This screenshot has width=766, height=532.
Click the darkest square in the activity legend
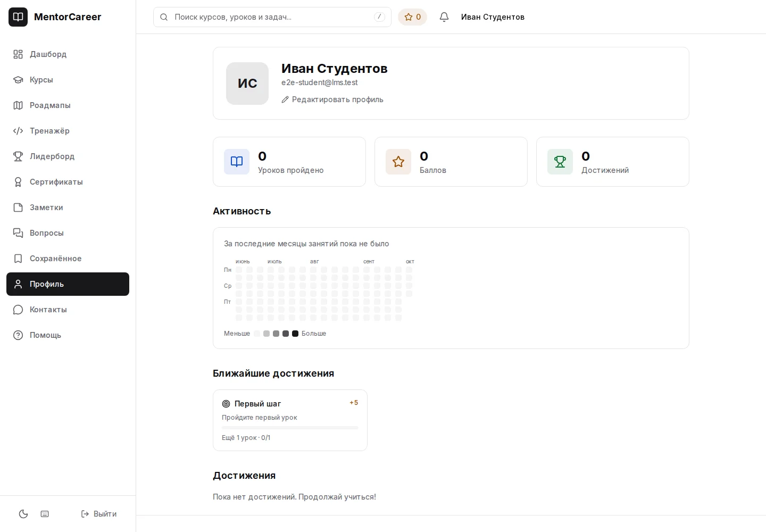(x=295, y=334)
